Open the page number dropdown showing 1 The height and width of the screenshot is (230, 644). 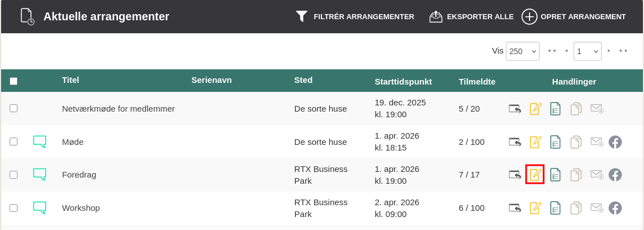coord(587,51)
